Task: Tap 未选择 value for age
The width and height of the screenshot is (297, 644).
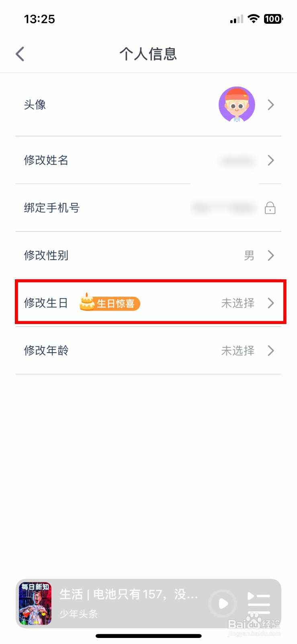Action: click(x=238, y=351)
